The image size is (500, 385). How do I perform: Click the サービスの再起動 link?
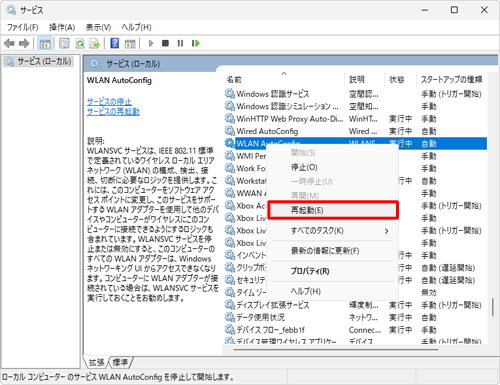pyautogui.click(x=113, y=111)
